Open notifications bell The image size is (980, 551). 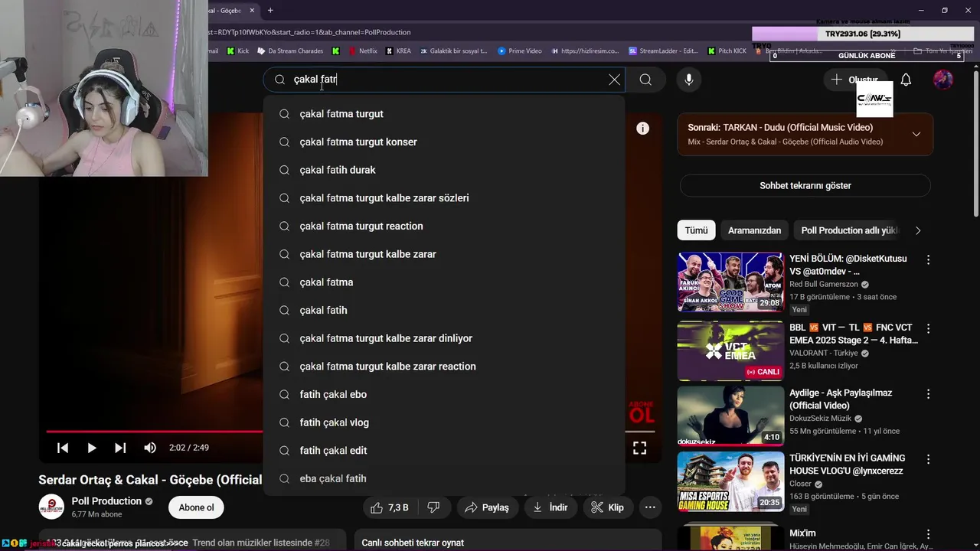point(906,80)
